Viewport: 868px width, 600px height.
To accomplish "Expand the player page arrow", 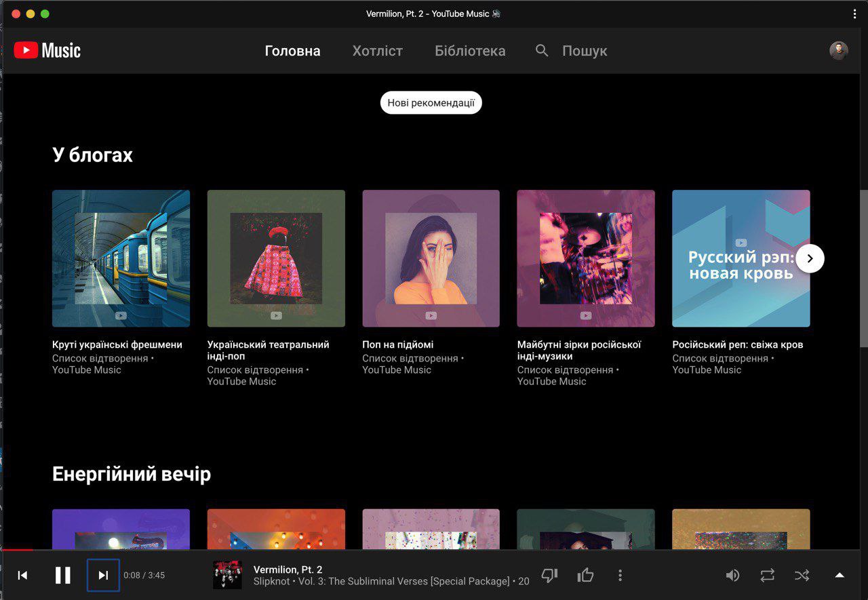I will click(x=840, y=576).
